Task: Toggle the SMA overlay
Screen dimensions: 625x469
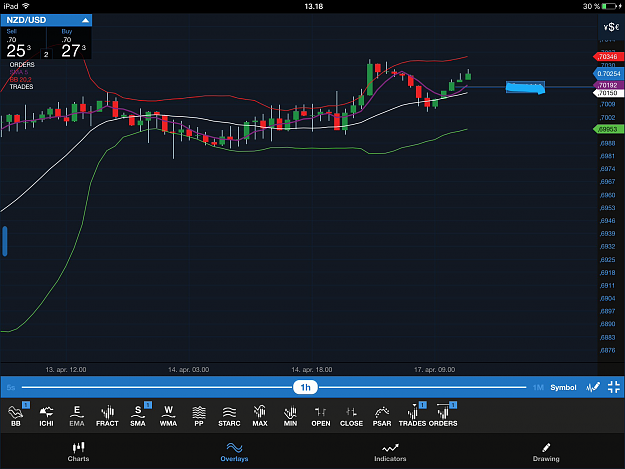Action: [x=138, y=415]
